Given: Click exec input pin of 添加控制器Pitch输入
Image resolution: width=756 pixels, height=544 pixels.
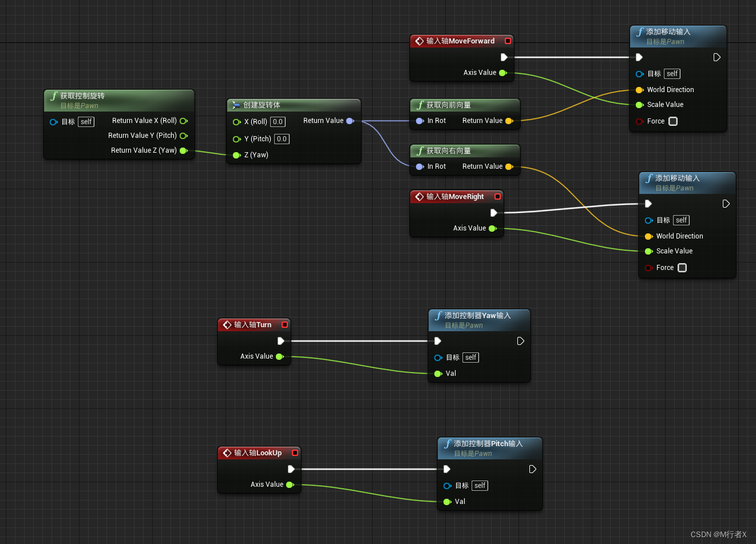Looking at the screenshot, I should pyautogui.click(x=447, y=469).
